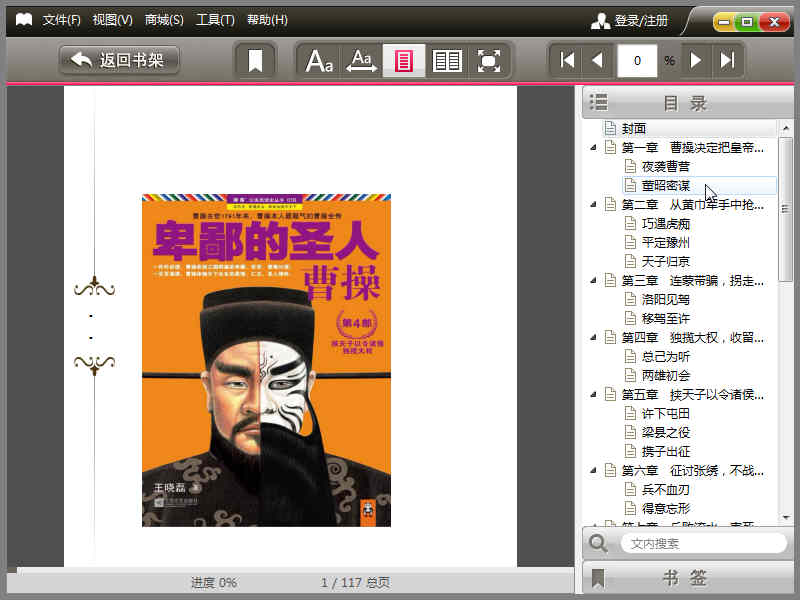Screen dimensions: 800x600
Task: Click the contents list scrollbar thumb
Action: coord(786,209)
